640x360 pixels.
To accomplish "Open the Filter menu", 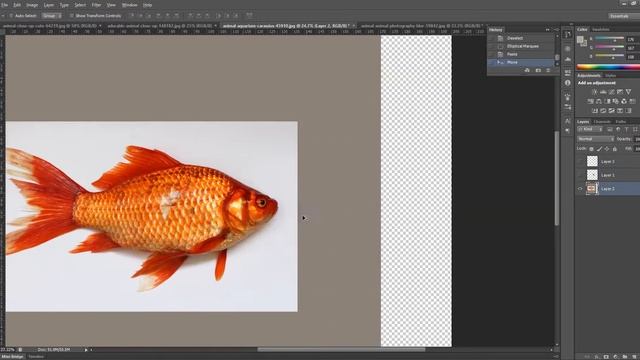I will [96, 5].
